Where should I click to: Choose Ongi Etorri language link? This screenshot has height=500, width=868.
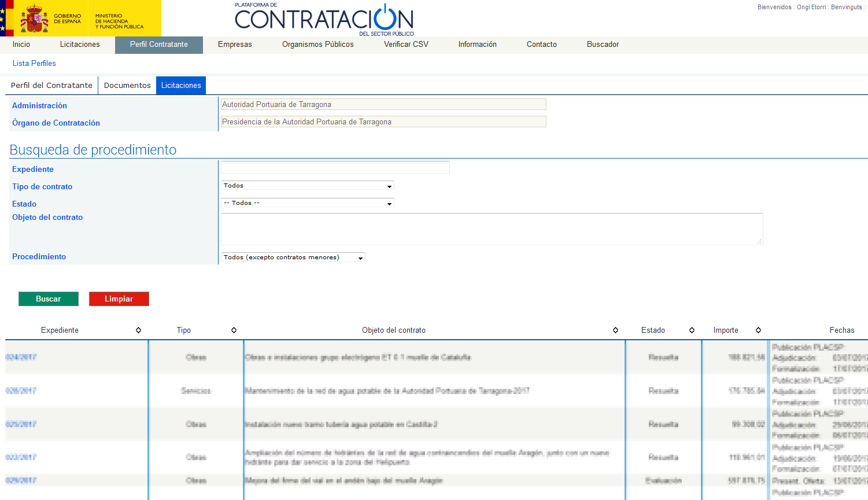[811, 7]
